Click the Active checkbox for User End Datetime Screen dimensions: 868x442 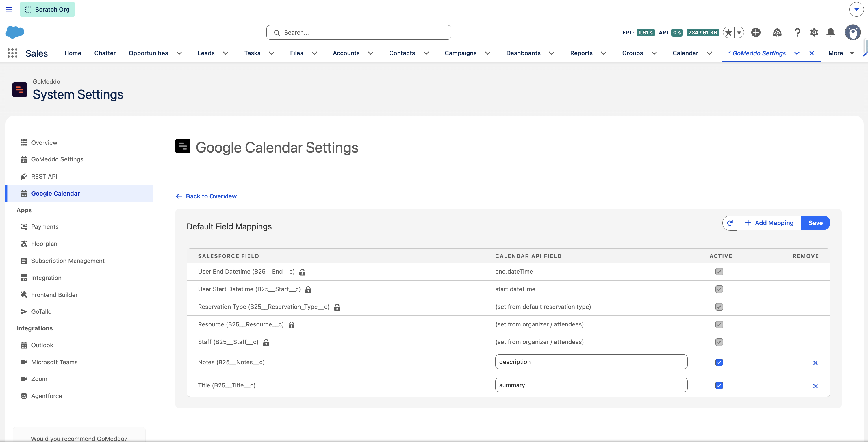tap(719, 272)
